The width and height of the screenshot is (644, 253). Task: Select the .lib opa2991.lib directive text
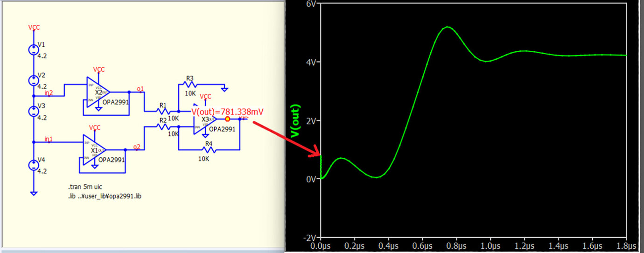click(105, 196)
